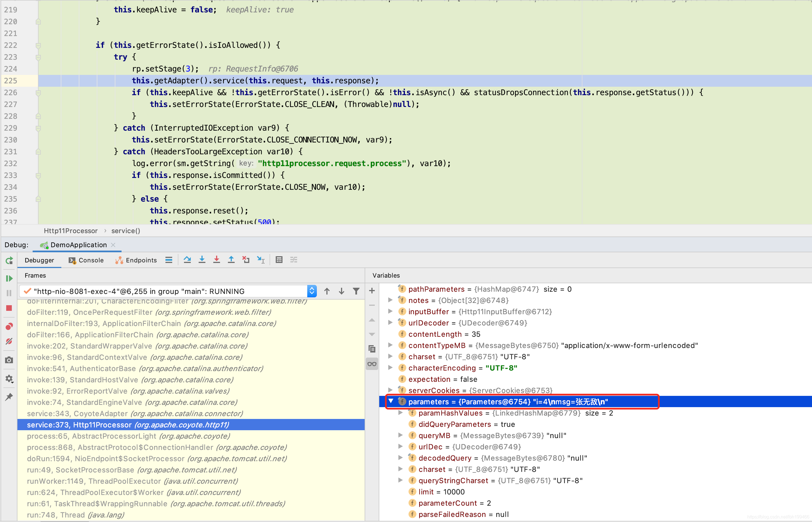Toggle show watches glasses icon
This screenshot has width=812, height=522.
click(372, 364)
